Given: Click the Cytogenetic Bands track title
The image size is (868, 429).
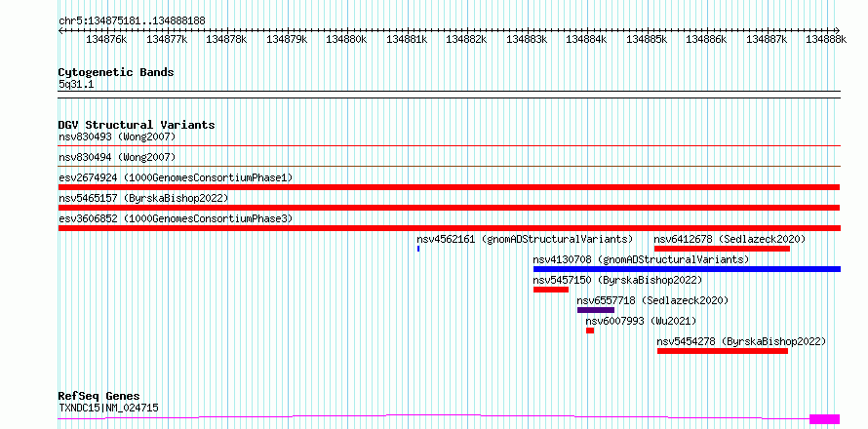Looking at the screenshot, I should point(116,72).
